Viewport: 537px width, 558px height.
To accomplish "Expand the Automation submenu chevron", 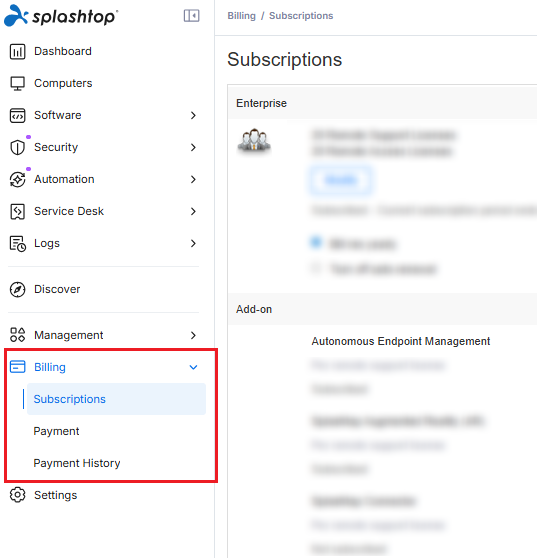I will [x=193, y=179].
